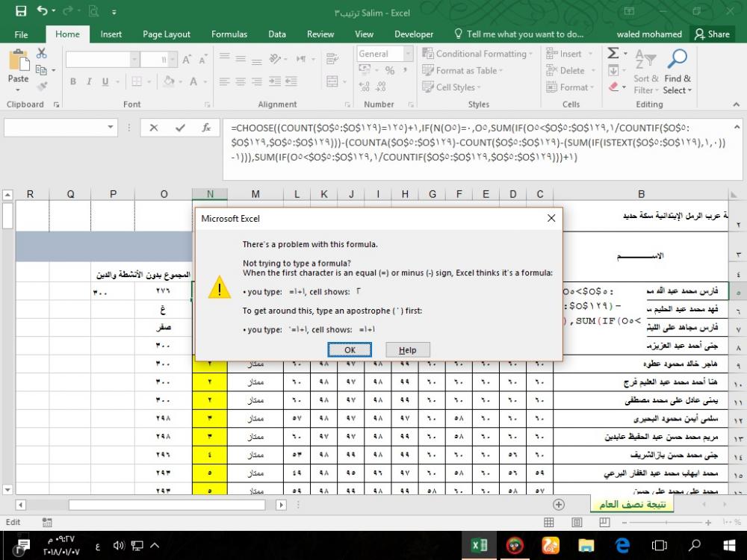The height and width of the screenshot is (560, 747).
Task: Toggle Italic formatting
Action: (89, 81)
